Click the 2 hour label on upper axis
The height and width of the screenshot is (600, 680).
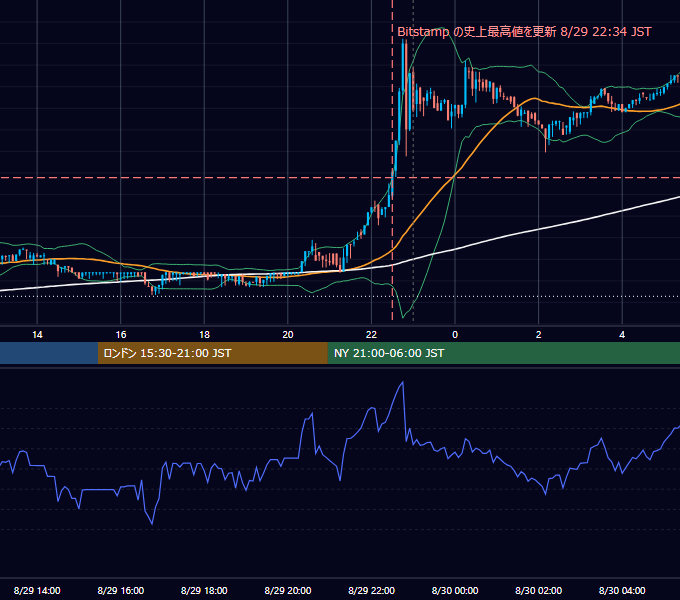tap(539, 335)
